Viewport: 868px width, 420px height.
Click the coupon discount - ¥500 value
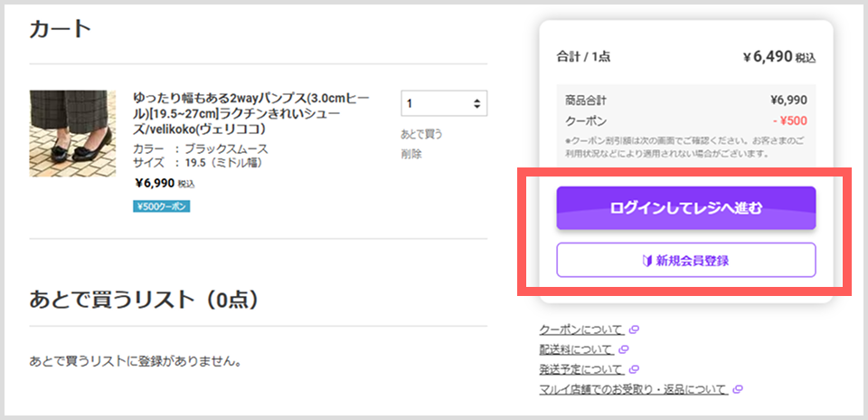click(x=788, y=120)
